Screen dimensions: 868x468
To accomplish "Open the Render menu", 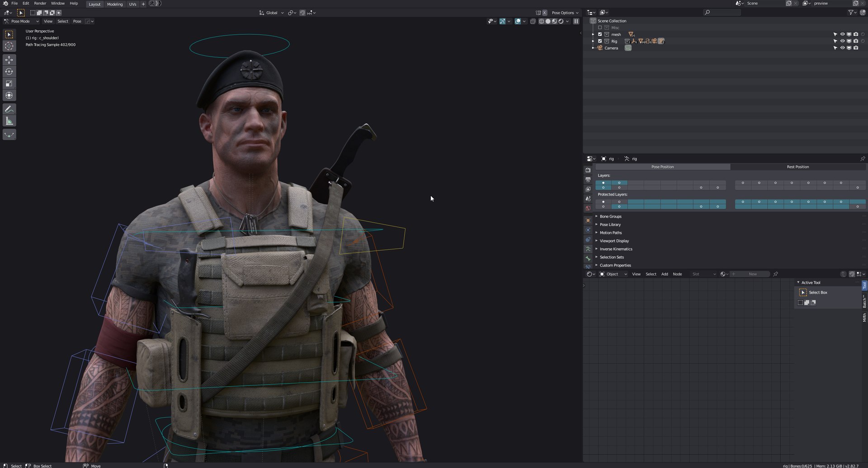I will click(40, 3).
